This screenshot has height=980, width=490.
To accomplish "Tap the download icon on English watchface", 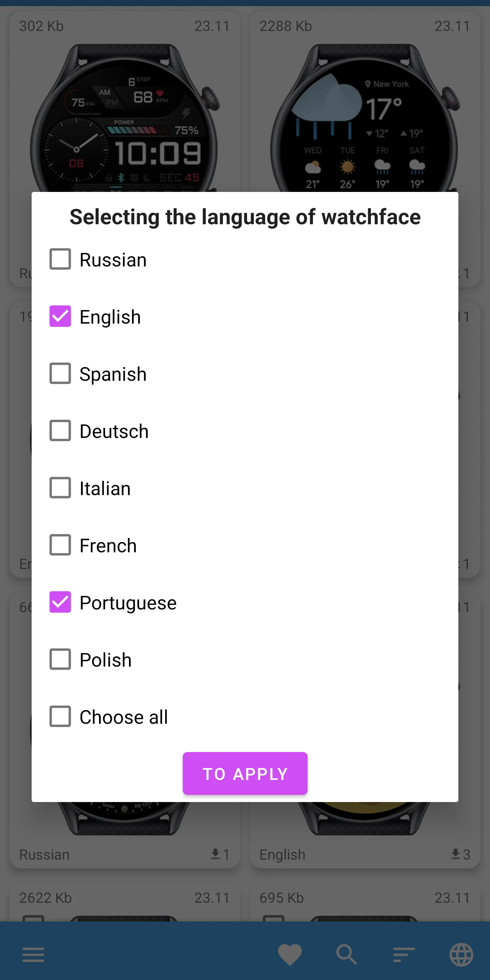I will pos(456,854).
